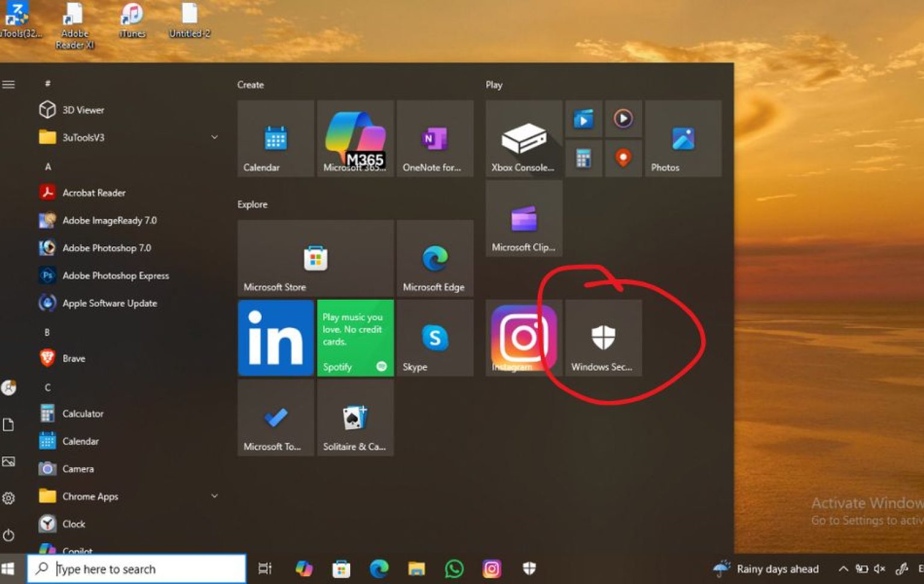Open Acrobat Reader from the app list
Viewport: 924px width, 584px height.
click(x=94, y=193)
